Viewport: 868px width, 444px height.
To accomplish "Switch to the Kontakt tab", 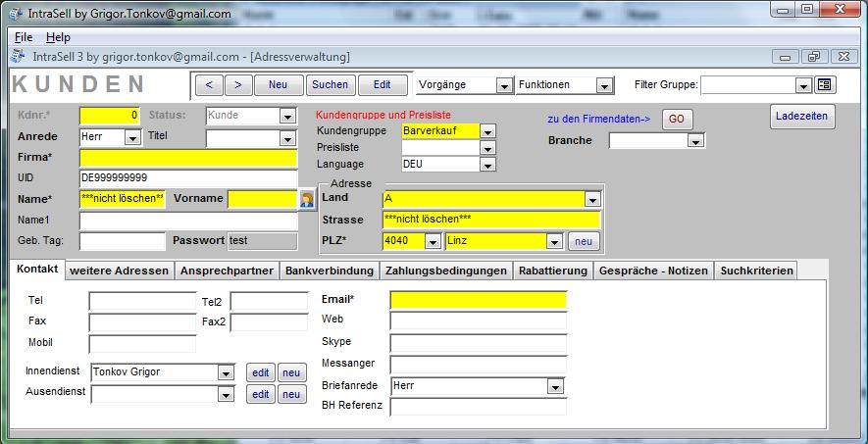I will [x=37, y=270].
